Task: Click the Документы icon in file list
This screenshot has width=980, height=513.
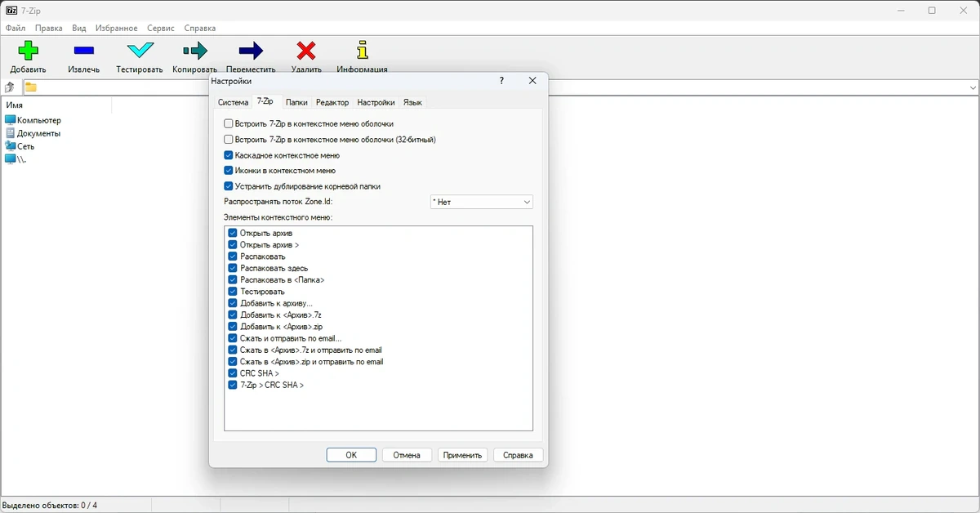Action: tap(10, 133)
